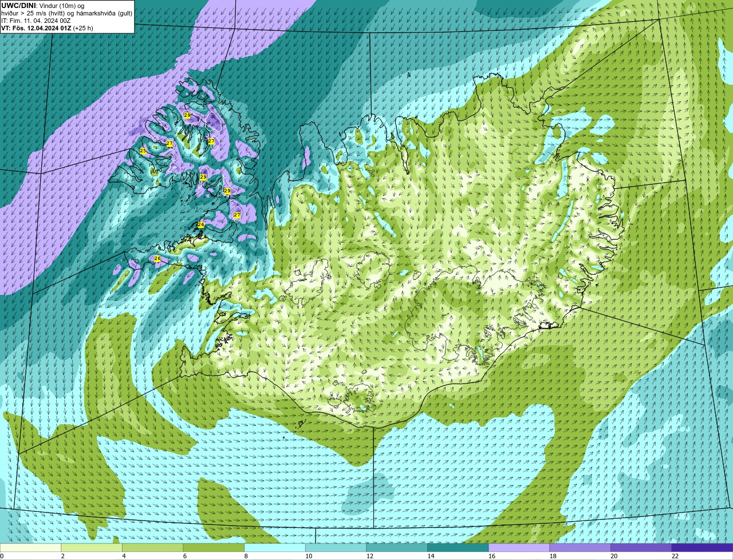Click the dark violet legend swatch above 22
Screen dimensions: 733x560
tap(702, 547)
